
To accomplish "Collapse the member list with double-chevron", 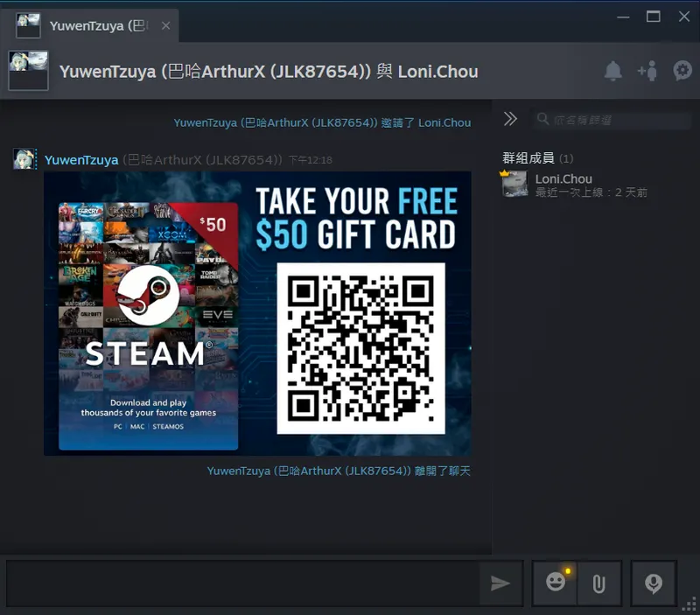I will click(510, 119).
